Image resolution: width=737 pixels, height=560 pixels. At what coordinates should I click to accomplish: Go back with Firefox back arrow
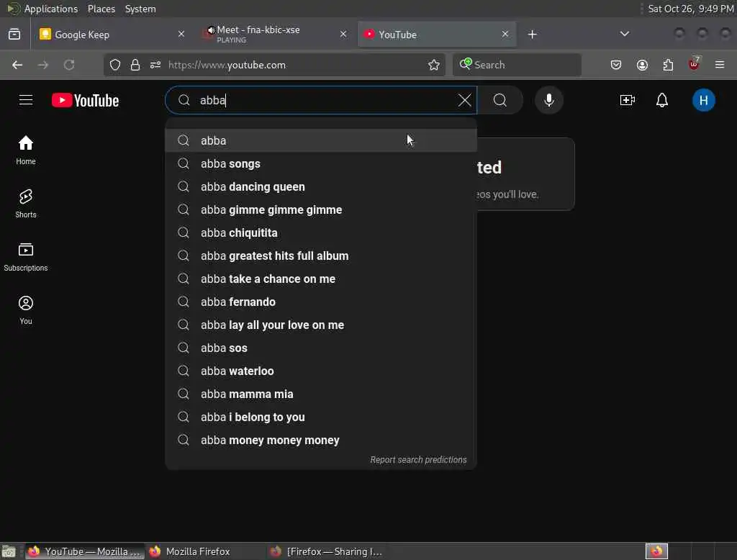click(17, 65)
